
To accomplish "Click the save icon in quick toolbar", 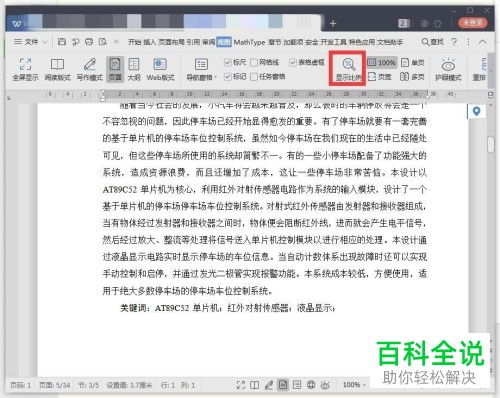I will [x=62, y=42].
